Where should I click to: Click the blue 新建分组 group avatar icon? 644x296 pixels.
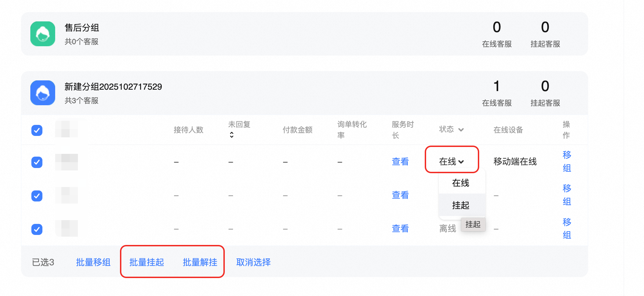pyautogui.click(x=43, y=93)
